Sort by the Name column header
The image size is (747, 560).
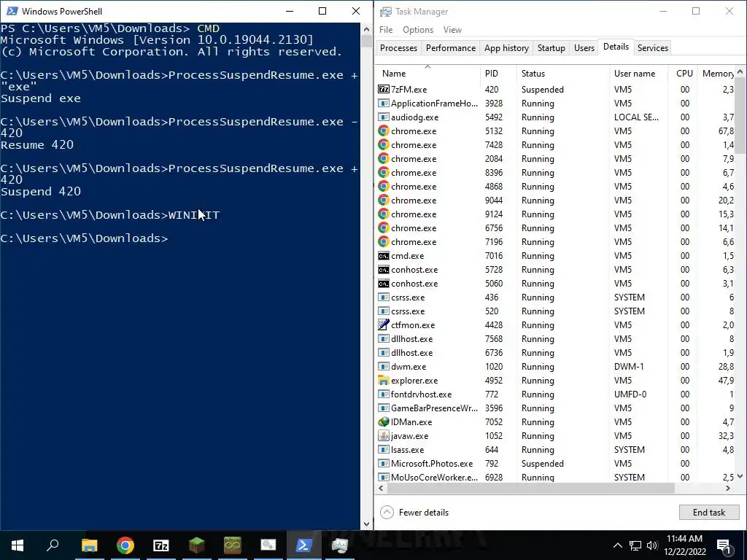(x=427, y=74)
